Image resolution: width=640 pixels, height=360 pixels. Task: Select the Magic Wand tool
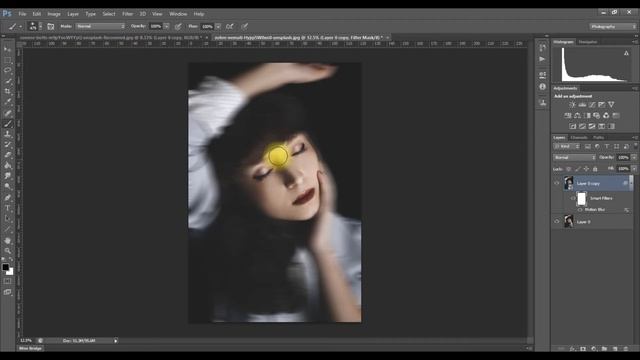pyautogui.click(x=7, y=81)
